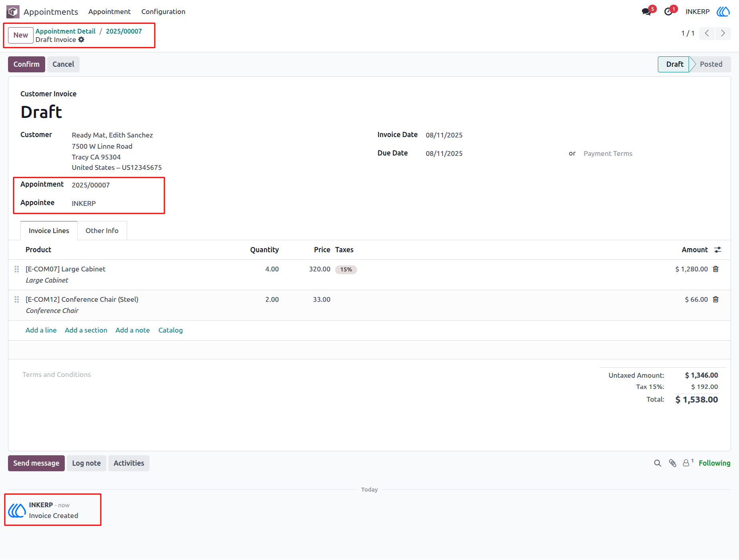Open the Customer field Ready Mat, Edith Sanchez
Image resolution: width=739 pixels, height=560 pixels.
click(112, 135)
